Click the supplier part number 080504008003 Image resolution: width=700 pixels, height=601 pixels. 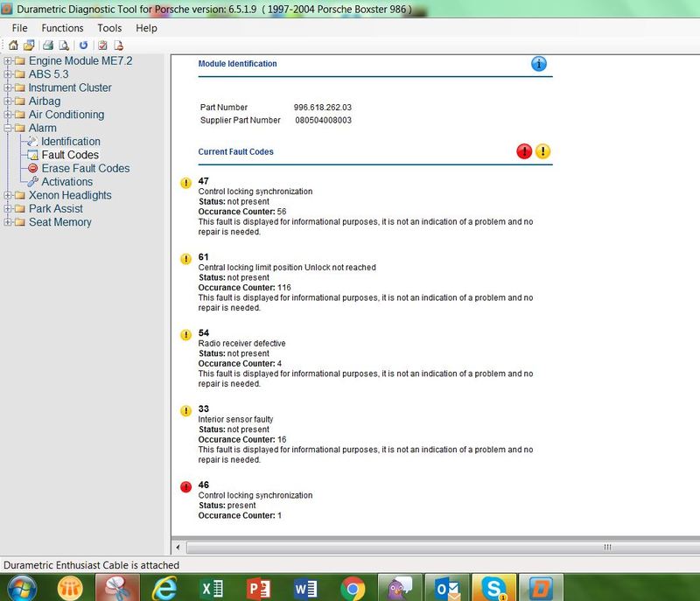[x=323, y=121]
